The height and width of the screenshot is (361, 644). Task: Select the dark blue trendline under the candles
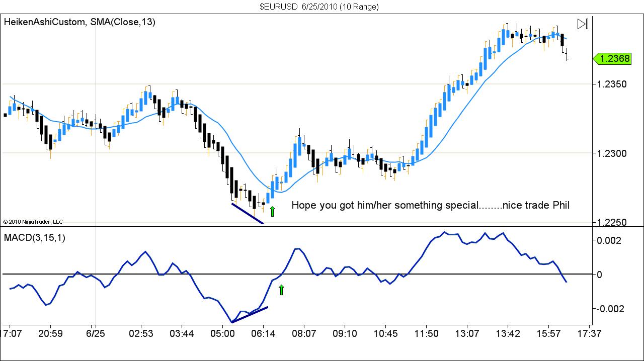(247, 214)
